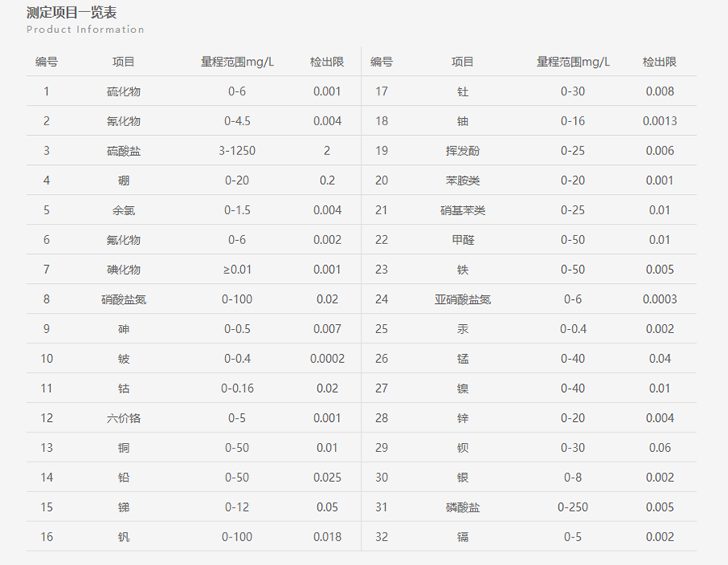728x565 pixels.
Task: Select the 银 item cell
Action: point(463,478)
